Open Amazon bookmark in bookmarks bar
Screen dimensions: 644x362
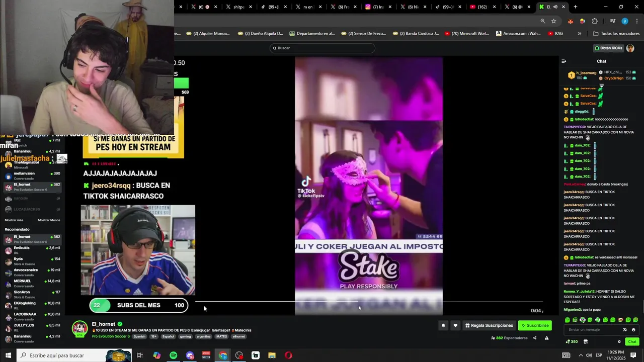(x=518, y=34)
